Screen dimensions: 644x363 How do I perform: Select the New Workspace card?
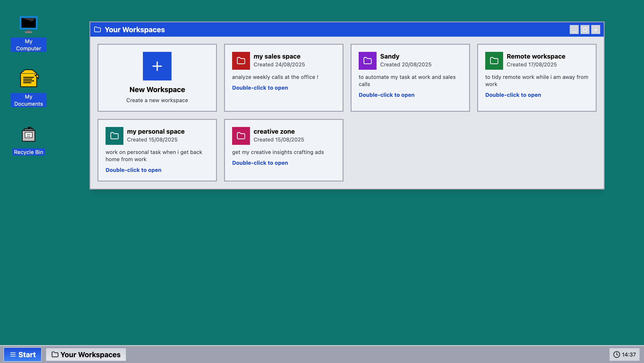157,78
